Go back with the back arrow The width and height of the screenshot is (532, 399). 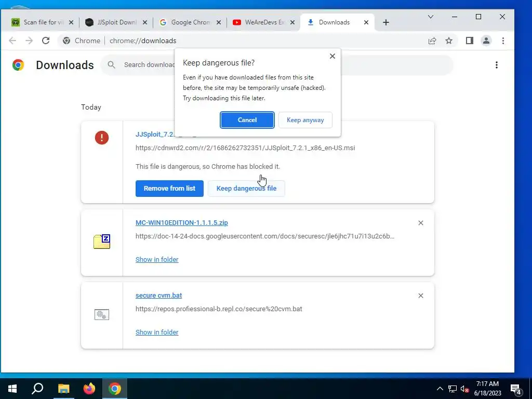pos(12,41)
